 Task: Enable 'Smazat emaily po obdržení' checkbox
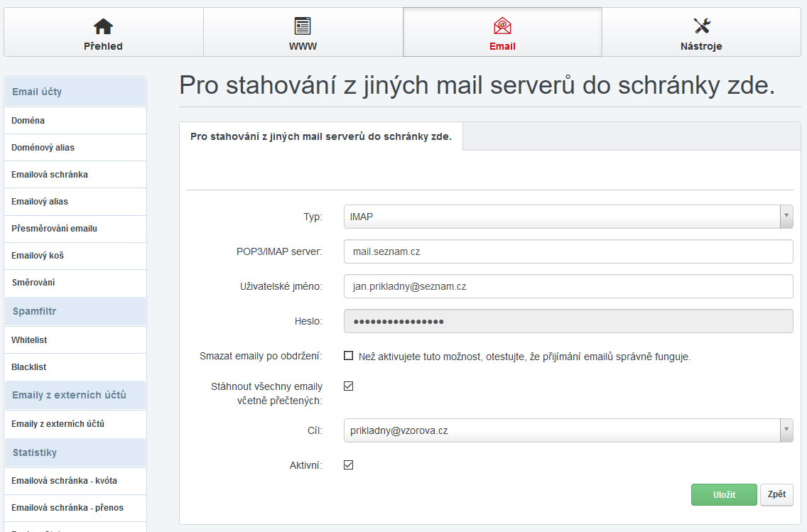(x=348, y=356)
